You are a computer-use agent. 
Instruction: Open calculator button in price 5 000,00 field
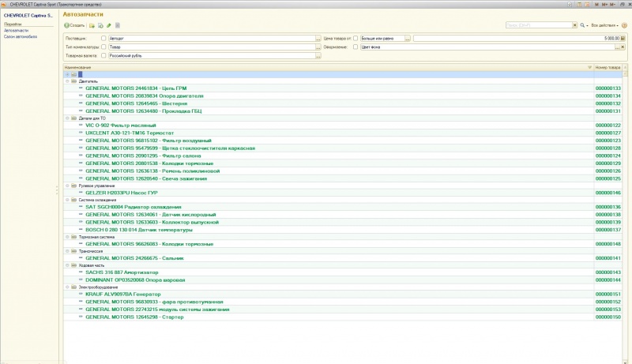[623, 38]
